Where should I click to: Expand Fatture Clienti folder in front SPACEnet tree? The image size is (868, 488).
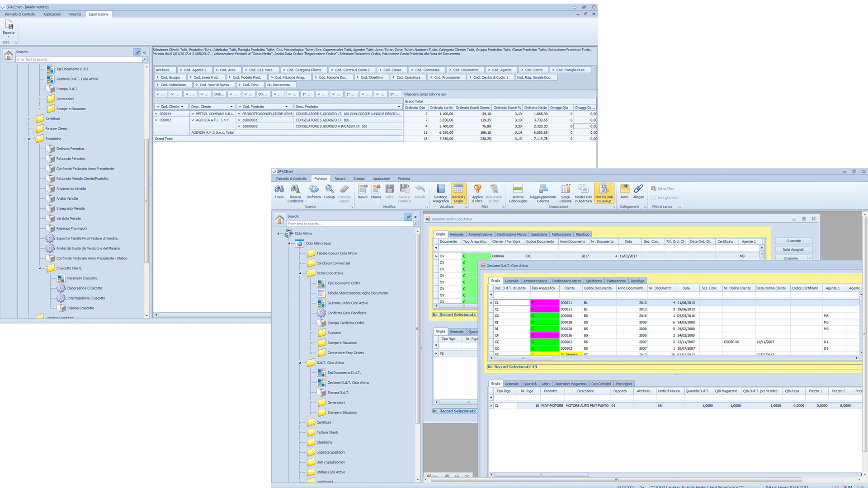(300, 432)
